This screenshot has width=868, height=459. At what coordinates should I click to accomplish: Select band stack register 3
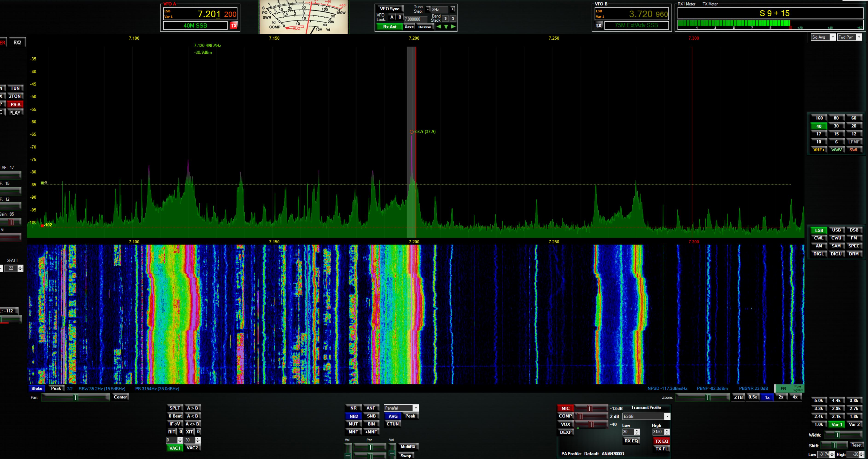(x=445, y=18)
